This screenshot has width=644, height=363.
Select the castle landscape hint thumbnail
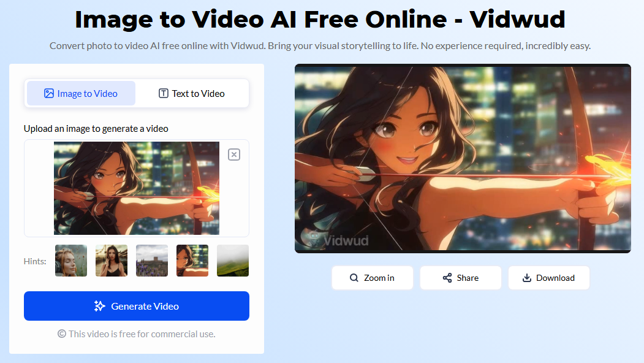[152, 261]
